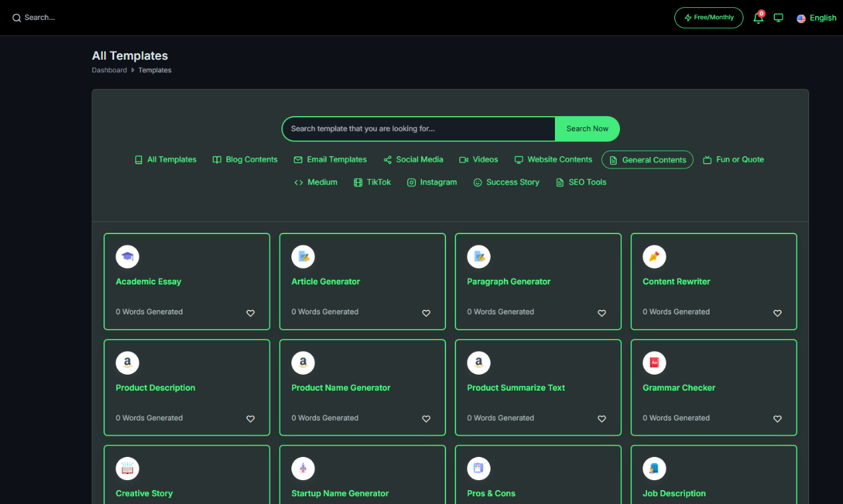The width and height of the screenshot is (843, 504).
Task: Switch to the Blog Contents category
Action: pyautogui.click(x=244, y=159)
